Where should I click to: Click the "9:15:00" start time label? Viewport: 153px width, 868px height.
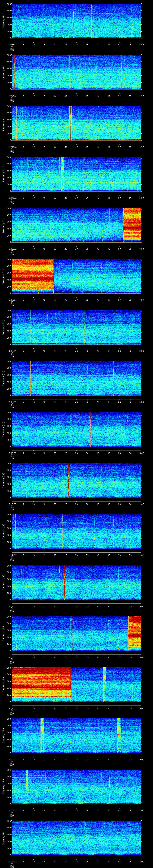pyautogui.click(x=12, y=759)
